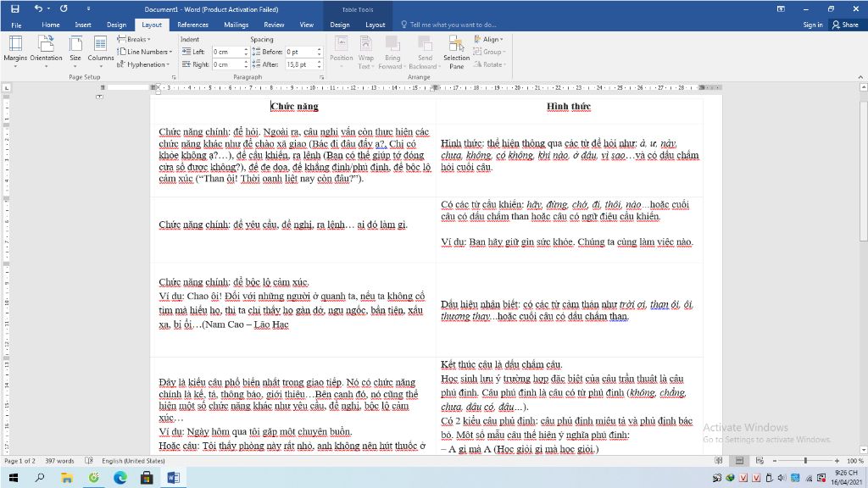Click the Share button
The width and height of the screenshot is (868, 488).
(x=845, y=25)
